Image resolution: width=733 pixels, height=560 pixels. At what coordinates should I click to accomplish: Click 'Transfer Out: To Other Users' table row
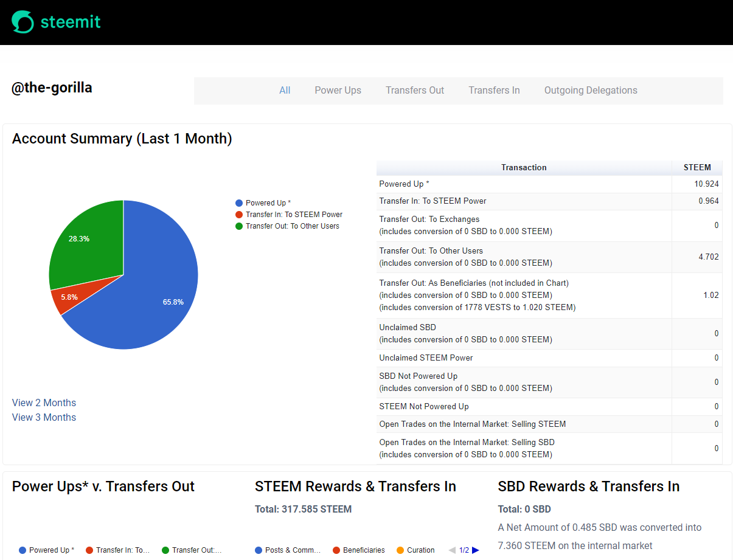click(549, 257)
